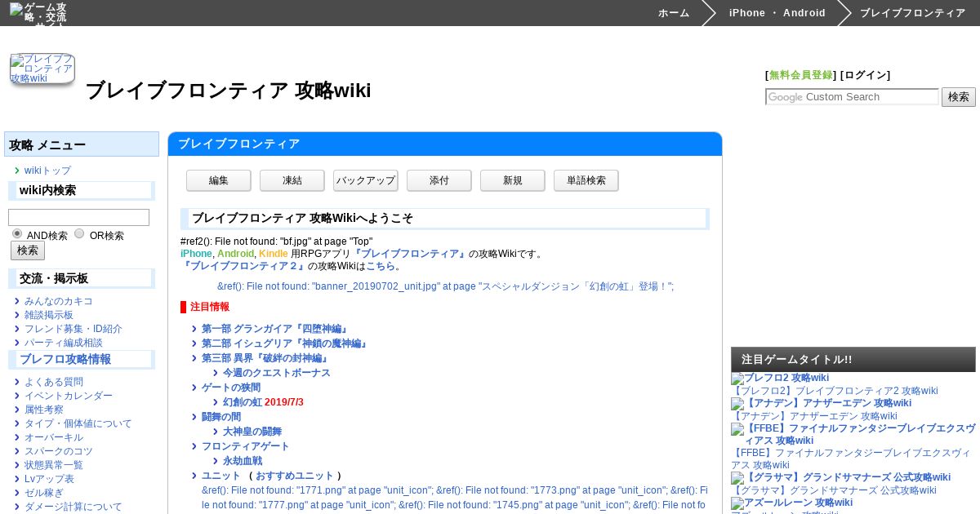Open the アナデン アナザーエデン thumbnail image
Viewport: 980px width, 514px height.
click(x=821, y=403)
